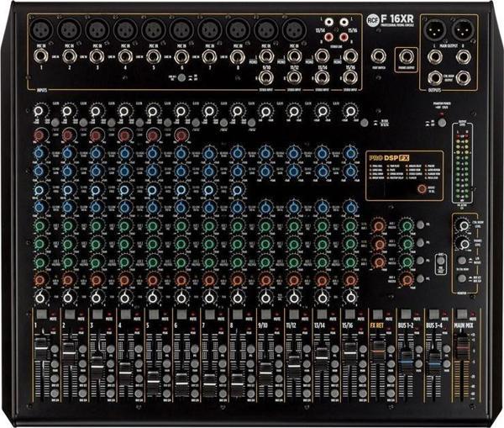Click the FX RET fader

click(378, 351)
